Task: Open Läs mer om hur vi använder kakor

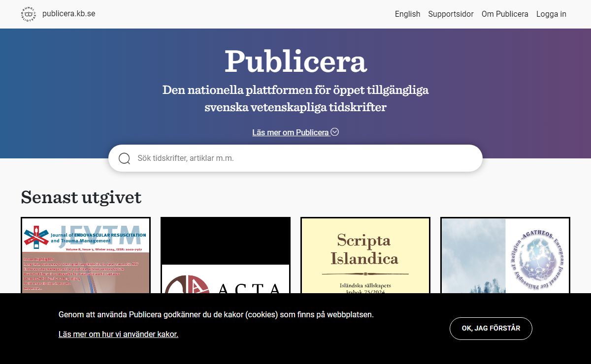Action: pyautogui.click(x=118, y=334)
